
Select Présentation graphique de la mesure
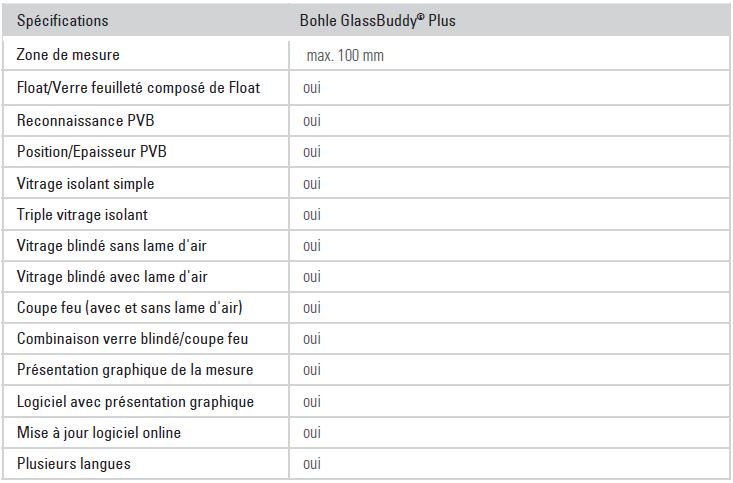[135, 370]
